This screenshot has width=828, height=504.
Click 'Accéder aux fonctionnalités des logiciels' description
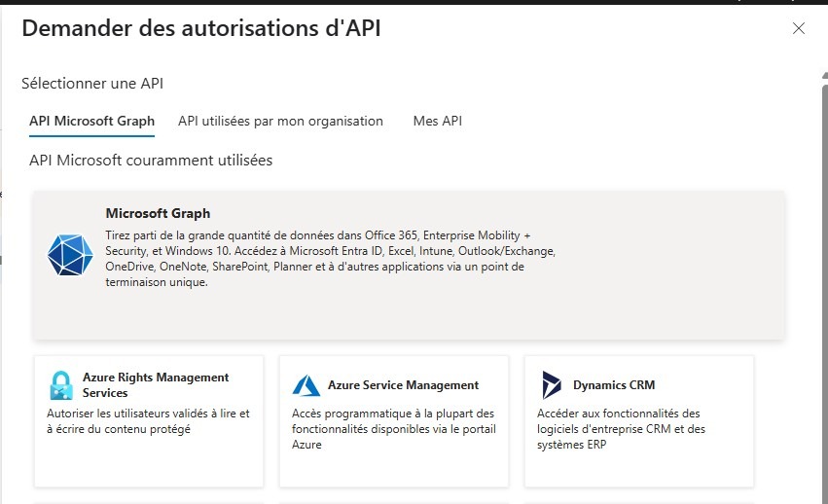tap(621, 429)
